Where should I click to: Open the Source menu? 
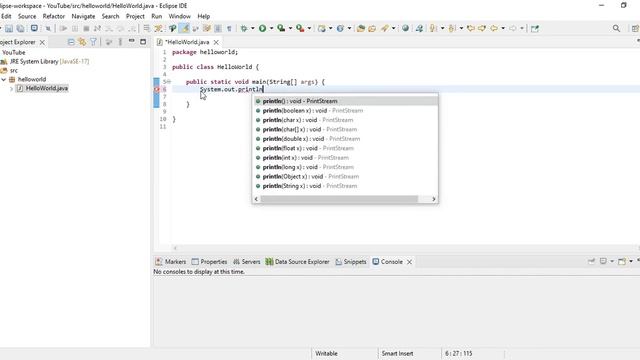[27, 16]
